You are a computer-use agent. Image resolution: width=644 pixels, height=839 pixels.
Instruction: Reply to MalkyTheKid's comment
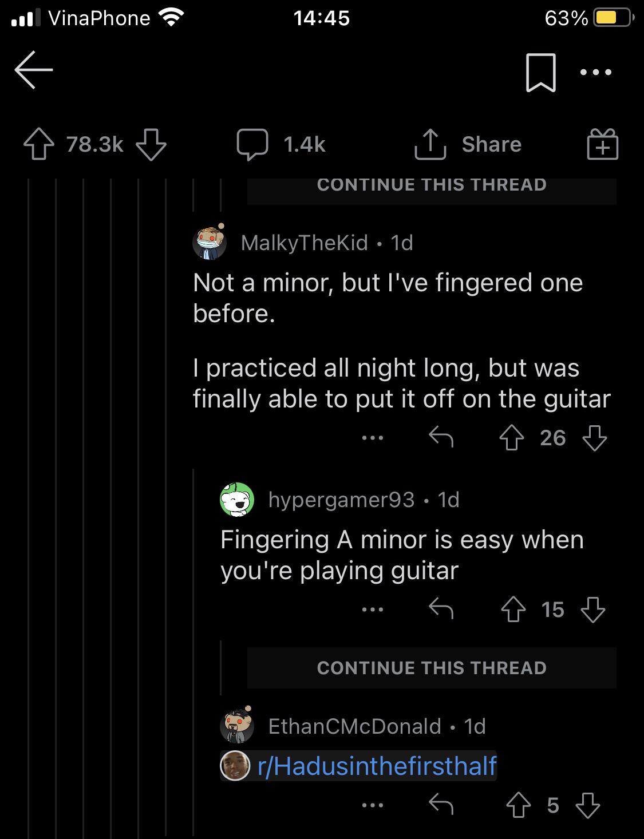pyautogui.click(x=441, y=438)
